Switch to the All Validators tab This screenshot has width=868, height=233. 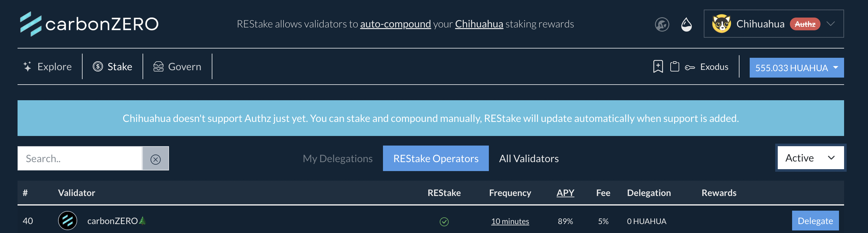click(528, 159)
